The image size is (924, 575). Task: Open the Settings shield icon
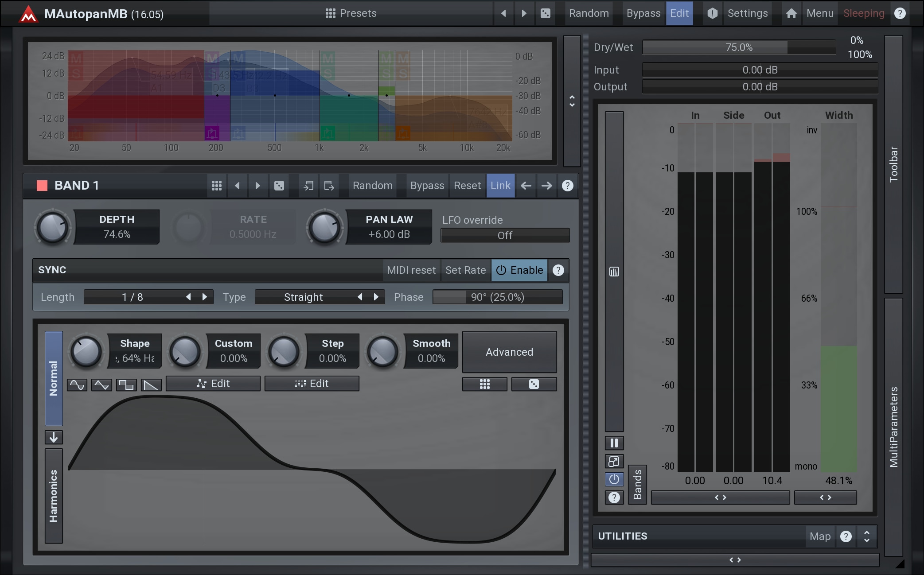(x=712, y=13)
